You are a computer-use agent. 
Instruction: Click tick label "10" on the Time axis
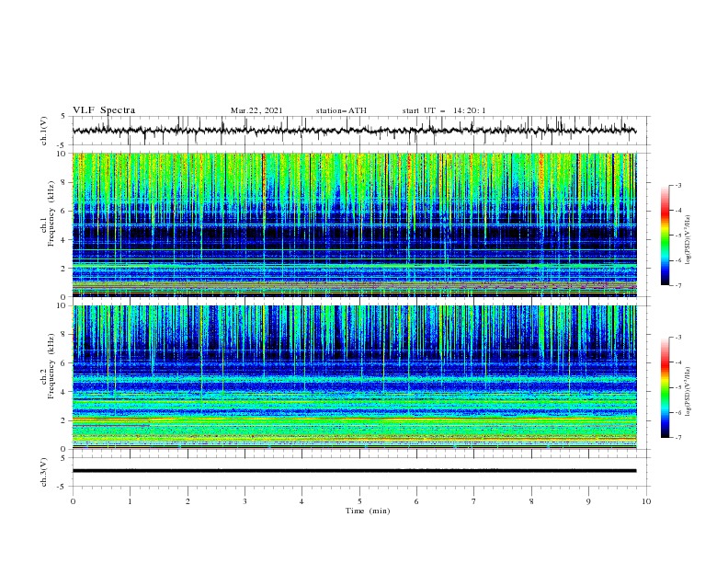pos(646,501)
